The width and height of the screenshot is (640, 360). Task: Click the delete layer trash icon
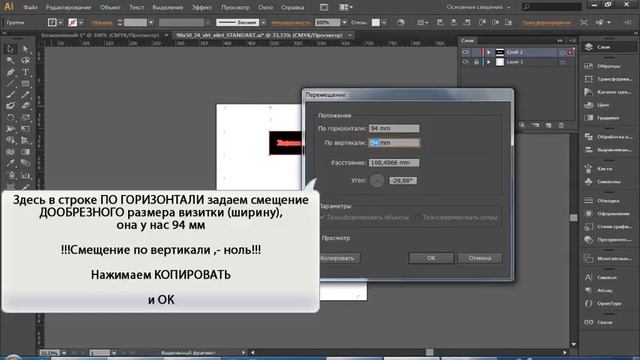(x=561, y=125)
